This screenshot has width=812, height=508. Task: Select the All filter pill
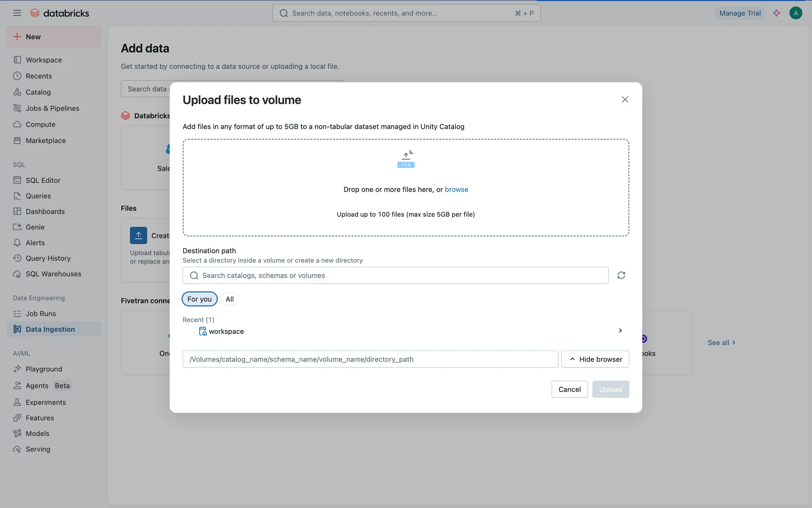click(x=230, y=299)
